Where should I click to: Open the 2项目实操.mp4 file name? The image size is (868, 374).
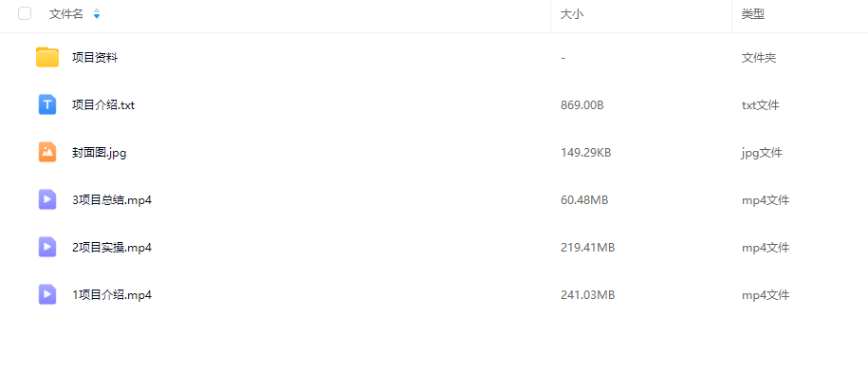pos(112,247)
